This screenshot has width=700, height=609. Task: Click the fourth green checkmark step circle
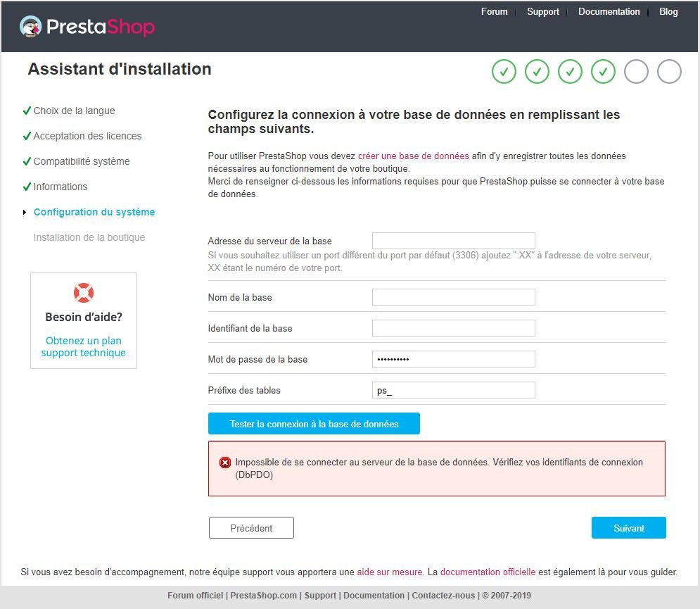[x=603, y=71]
